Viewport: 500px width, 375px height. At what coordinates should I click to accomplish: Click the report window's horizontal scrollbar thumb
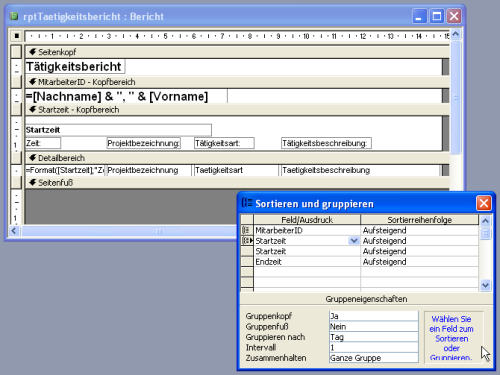point(160,231)
